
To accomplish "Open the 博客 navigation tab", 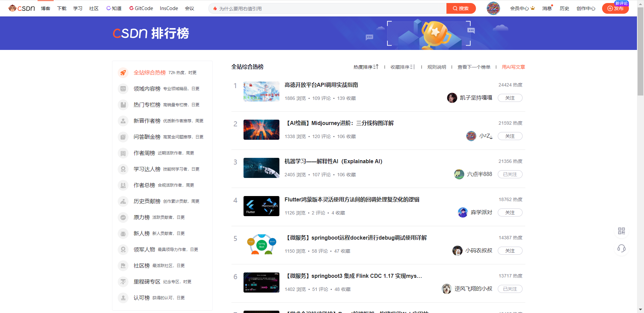I will coord(46,8).
